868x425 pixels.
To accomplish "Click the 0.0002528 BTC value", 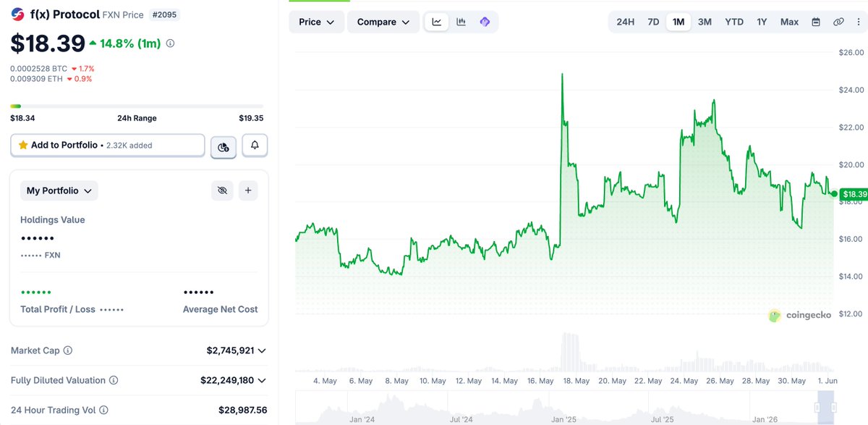I will point(38,69).
